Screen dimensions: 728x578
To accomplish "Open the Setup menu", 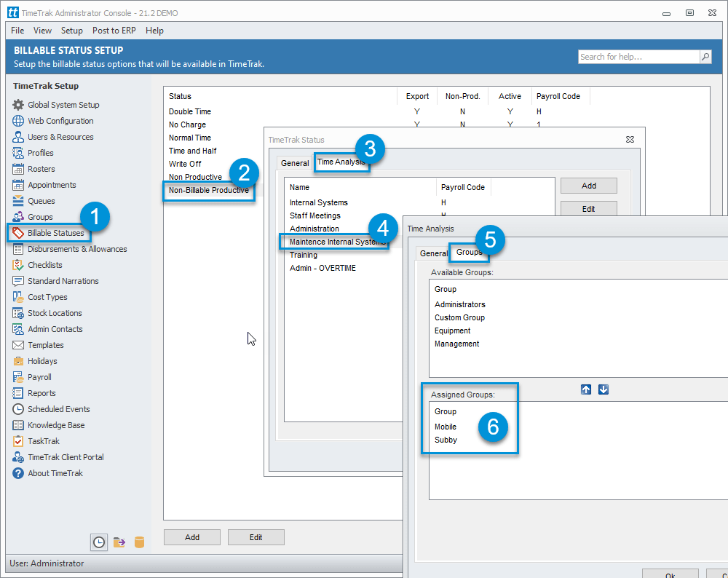I will click(71, 30).
